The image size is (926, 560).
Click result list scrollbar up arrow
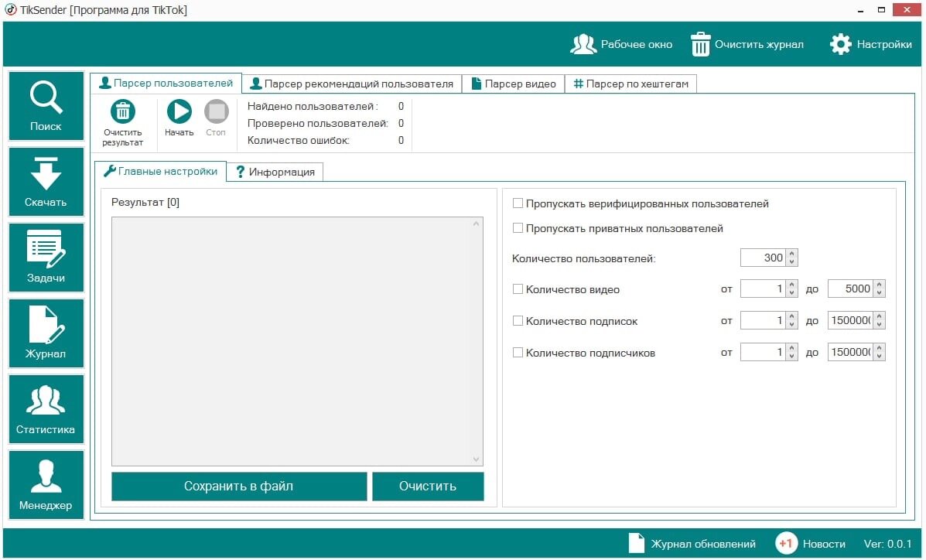tap(476, 224)
